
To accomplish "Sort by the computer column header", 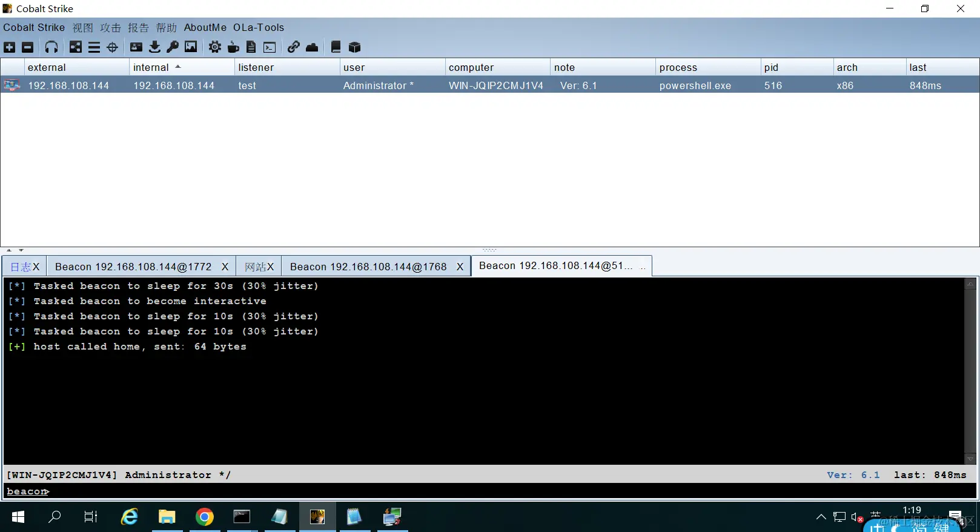I will [498, 67].
